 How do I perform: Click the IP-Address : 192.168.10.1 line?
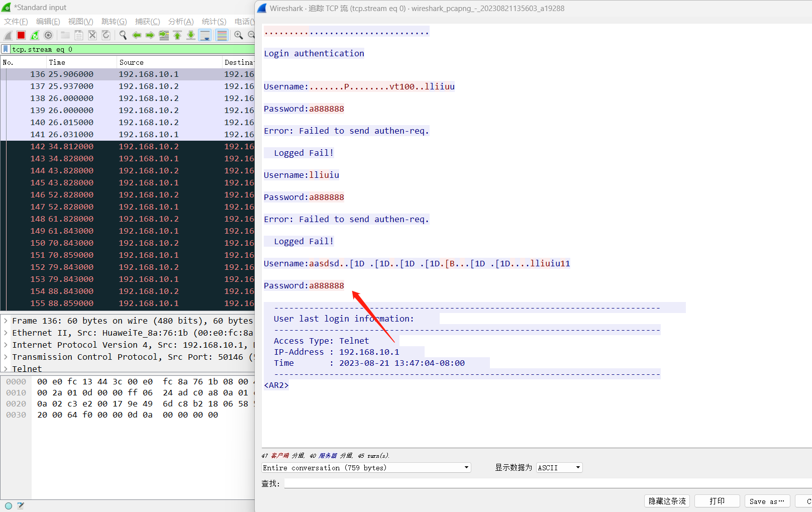tap(337, 352)
